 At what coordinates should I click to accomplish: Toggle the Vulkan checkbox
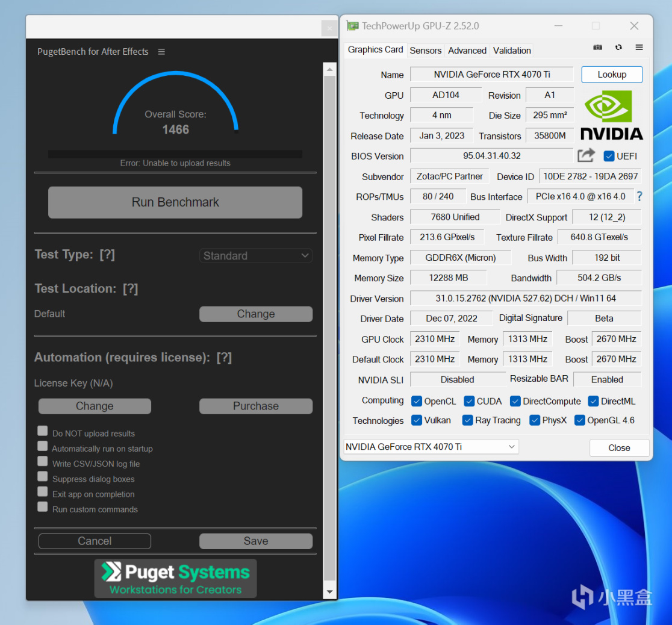416,420
